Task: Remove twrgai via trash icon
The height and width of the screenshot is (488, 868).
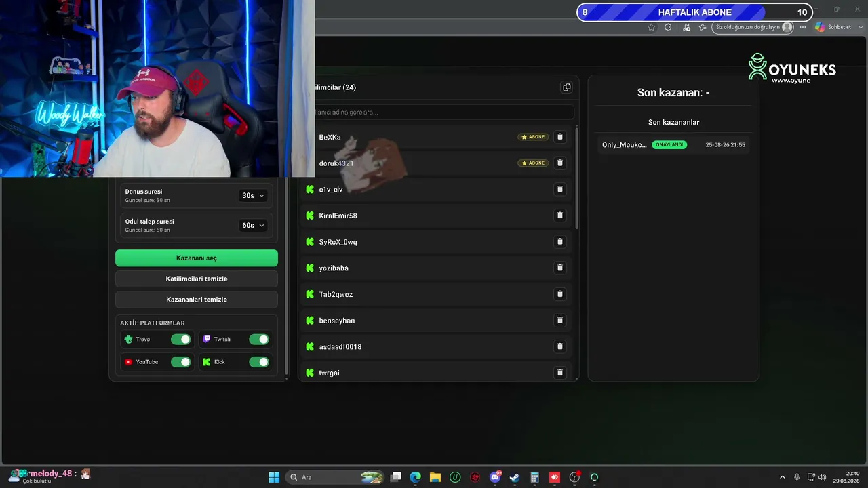Action: (560, 373)
